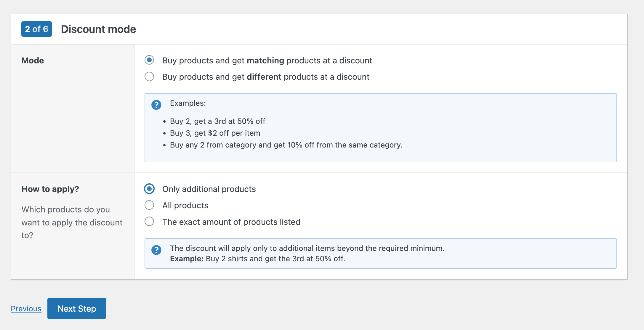The height and width of the screenshot is (330, 644).
Task: Click the 'Buy 3, get $2 off per item' example
Action: [215, 133]
